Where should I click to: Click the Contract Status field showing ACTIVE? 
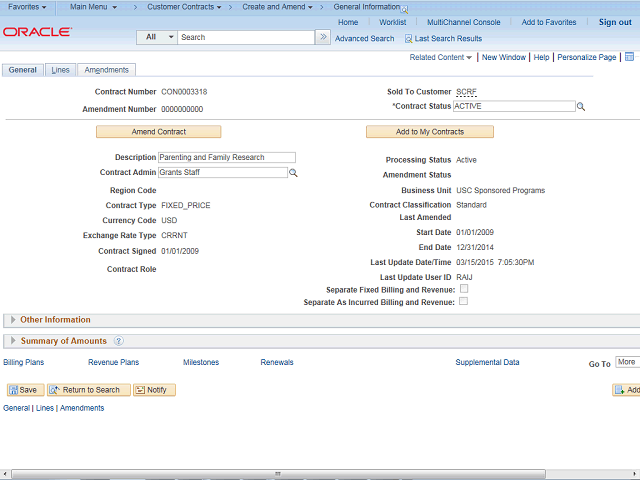click(514, 106)
